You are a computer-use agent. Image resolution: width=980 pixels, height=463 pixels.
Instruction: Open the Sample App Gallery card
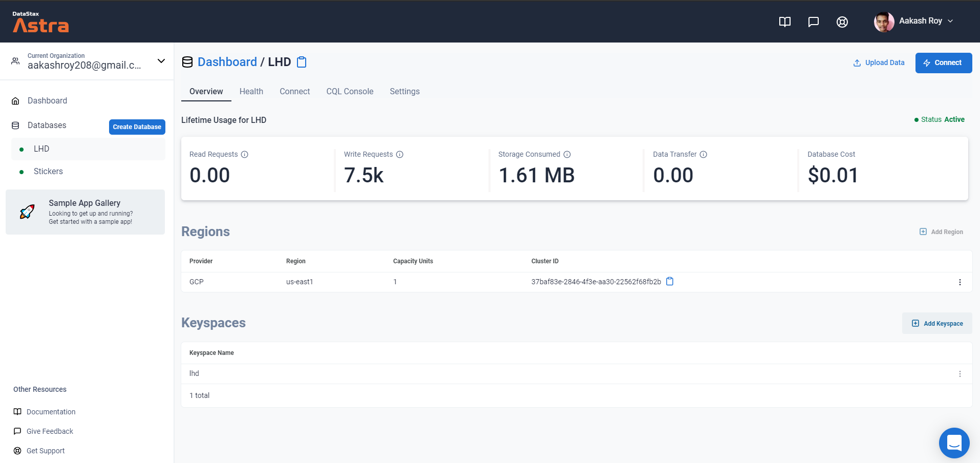(x=85, y=212)
